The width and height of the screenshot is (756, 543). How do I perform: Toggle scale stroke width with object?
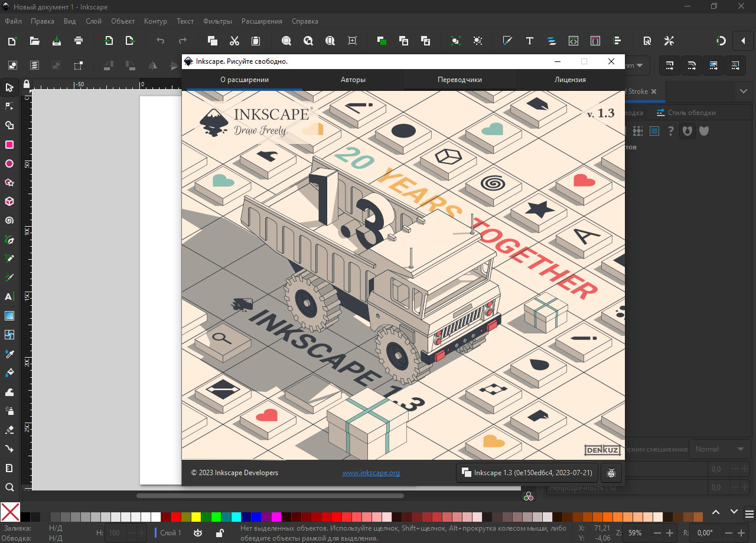pos(669,65)
